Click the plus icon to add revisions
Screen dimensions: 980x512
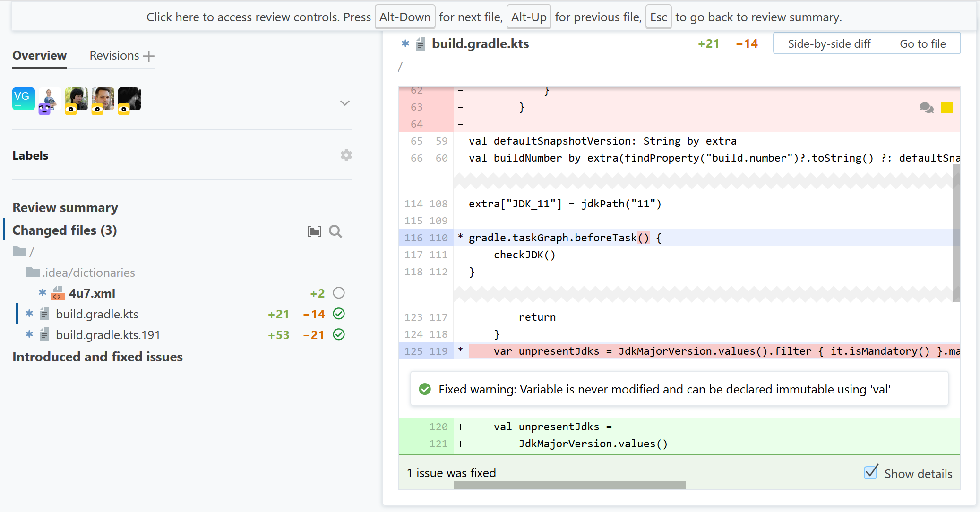149,56
